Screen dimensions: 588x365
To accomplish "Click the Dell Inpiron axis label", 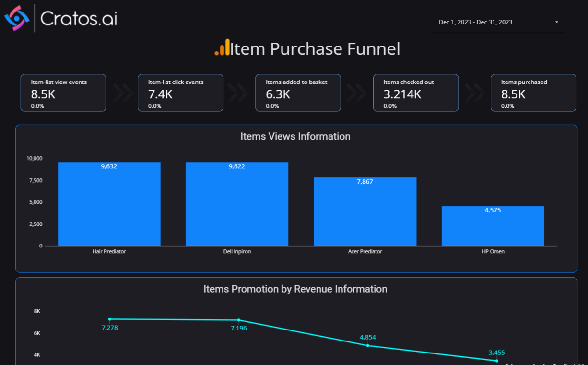I will [237, 251].
